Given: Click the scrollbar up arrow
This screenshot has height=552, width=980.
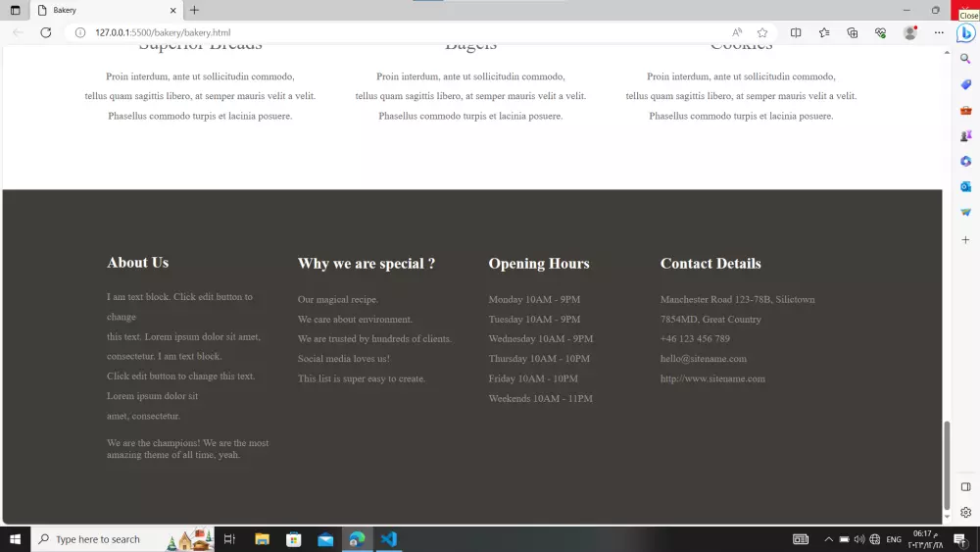Looking at the screenshot, I should (947, 53).
